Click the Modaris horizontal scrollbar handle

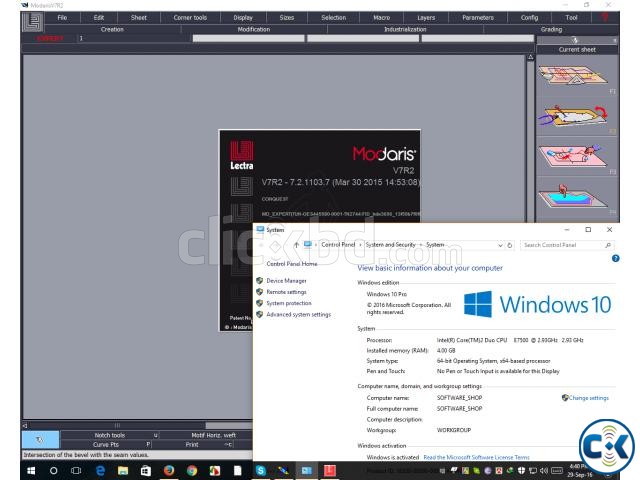229,426
